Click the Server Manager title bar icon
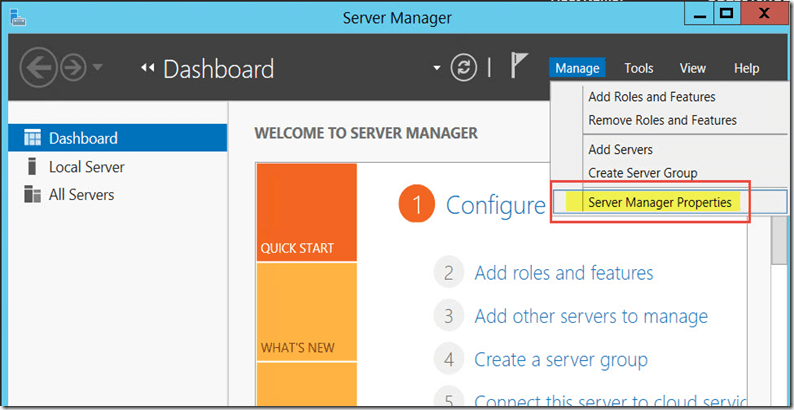Image resolution: width=794 pixels, height=410 pixels. 19,17
